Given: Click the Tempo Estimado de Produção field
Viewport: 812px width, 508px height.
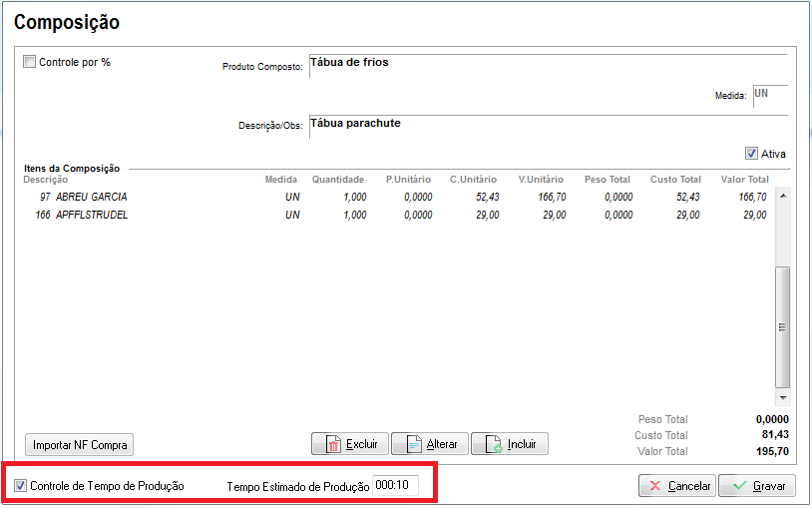Looking at the screenshot, I should point(395,486).
